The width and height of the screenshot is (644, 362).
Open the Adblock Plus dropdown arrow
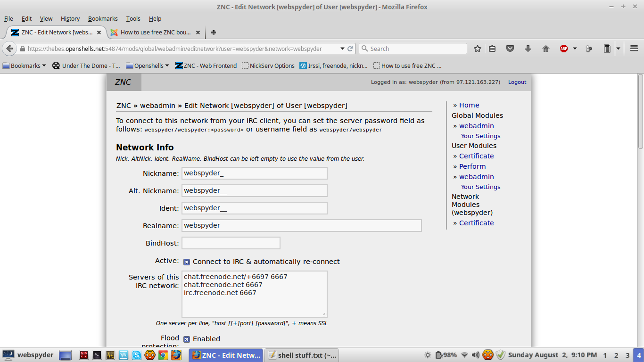pyautogui.click(x=575, y=49)
